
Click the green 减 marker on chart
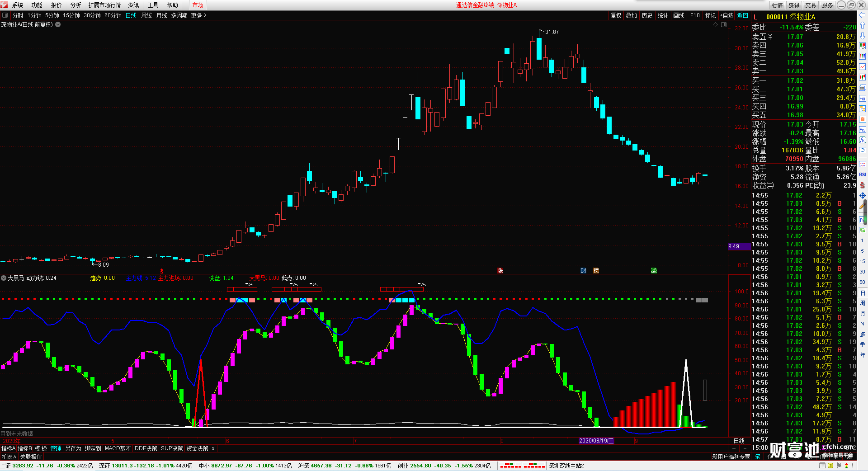point(654,271)
